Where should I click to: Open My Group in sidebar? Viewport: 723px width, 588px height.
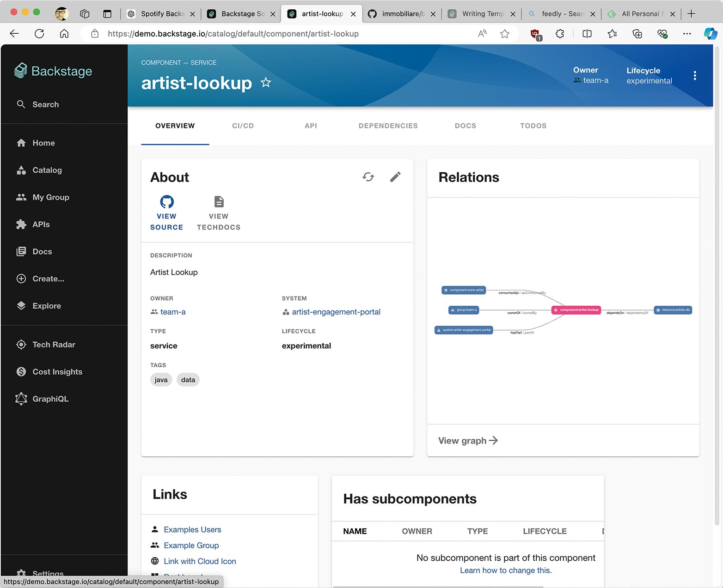43,197
